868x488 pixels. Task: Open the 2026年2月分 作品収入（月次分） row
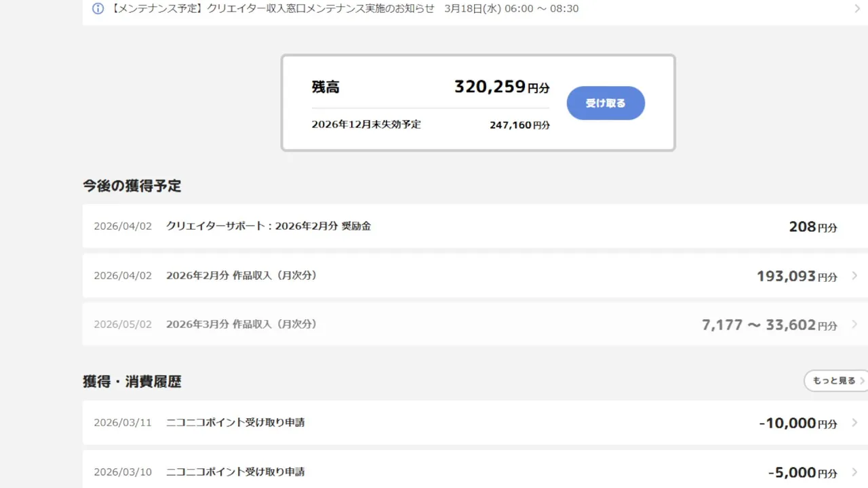point(475,276)
